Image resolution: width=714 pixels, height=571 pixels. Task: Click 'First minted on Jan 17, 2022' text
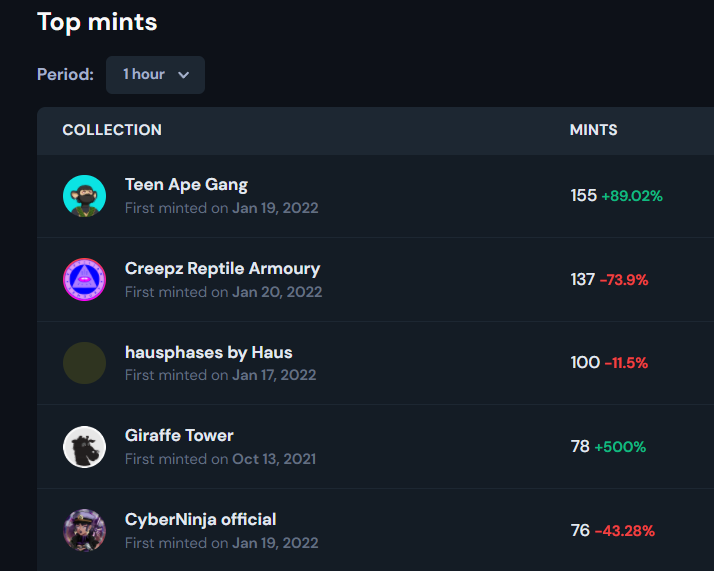[x=220, y=375]
